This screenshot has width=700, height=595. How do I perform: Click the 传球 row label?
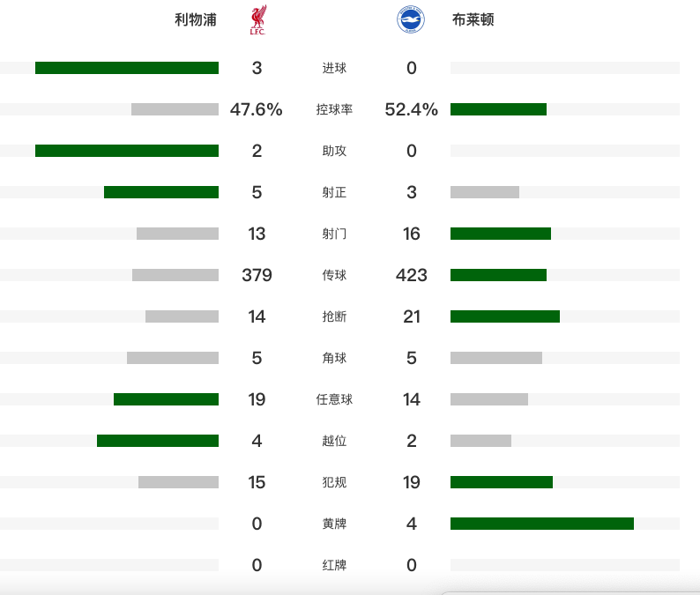(x=334, y=275)
